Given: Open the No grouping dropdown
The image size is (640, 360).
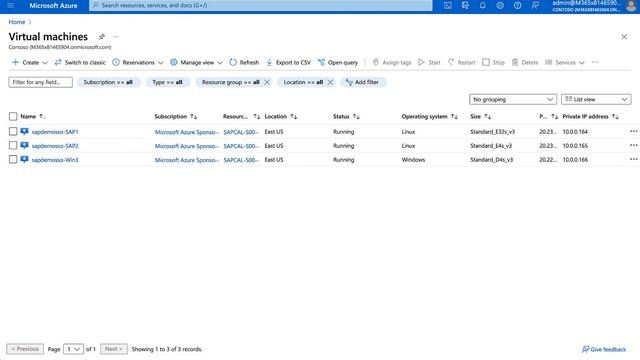Looking at the screenshot, I should pyautogui.click(x=513, y=99).
